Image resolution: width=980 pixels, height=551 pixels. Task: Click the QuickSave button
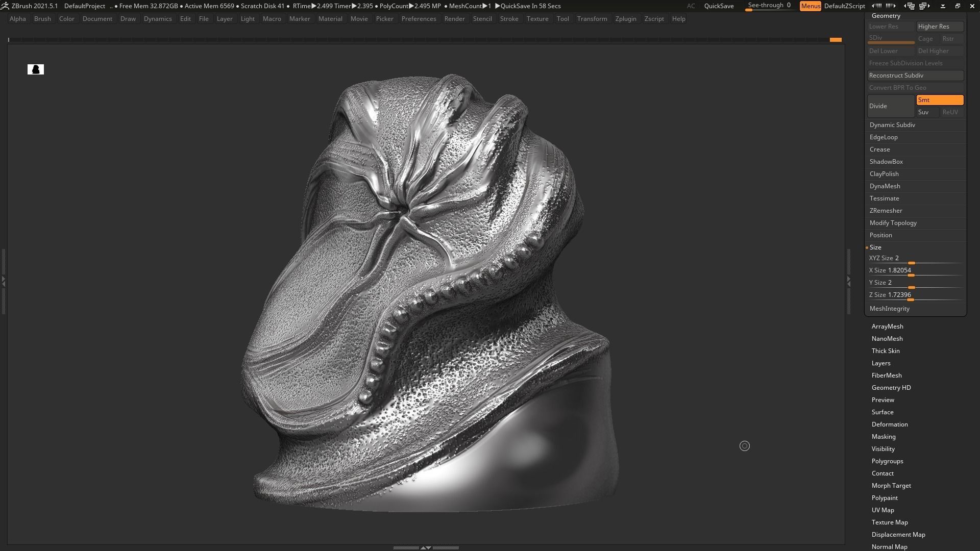tap(719, 6)
